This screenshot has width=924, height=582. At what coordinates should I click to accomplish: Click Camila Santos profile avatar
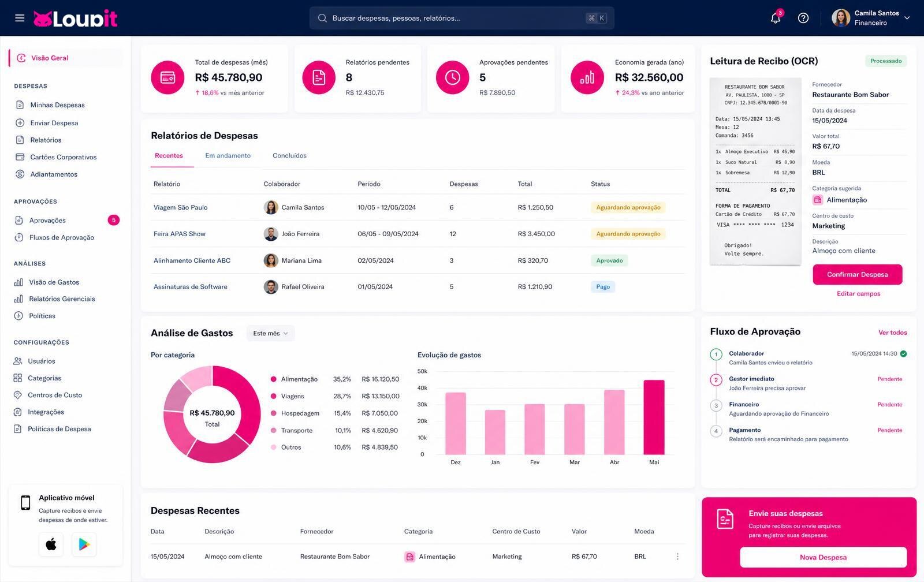pyautogui.click(x=841, y=18)
